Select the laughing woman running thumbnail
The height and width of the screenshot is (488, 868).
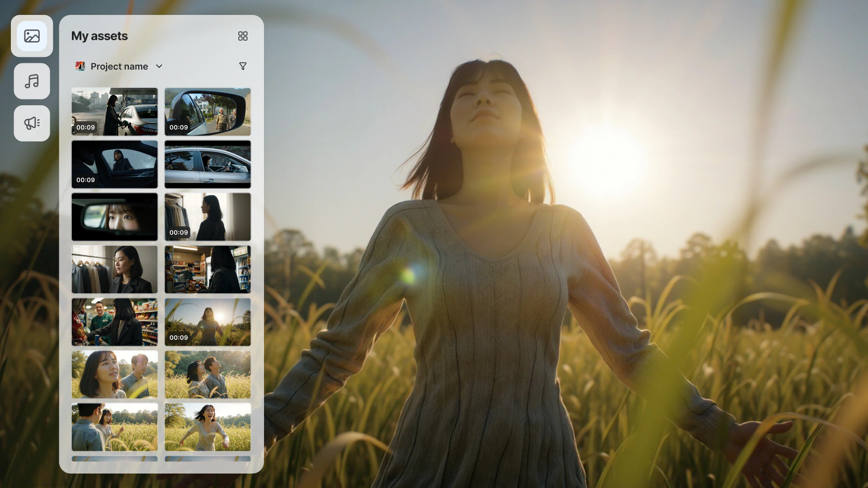208,427
